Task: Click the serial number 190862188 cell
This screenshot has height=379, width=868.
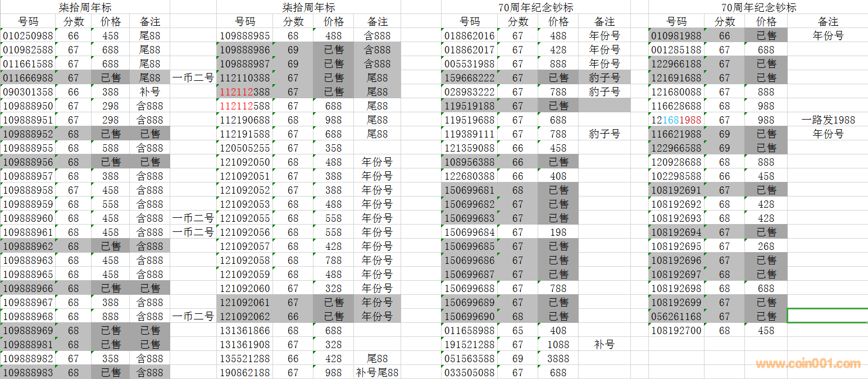Action: coord(244,373)
